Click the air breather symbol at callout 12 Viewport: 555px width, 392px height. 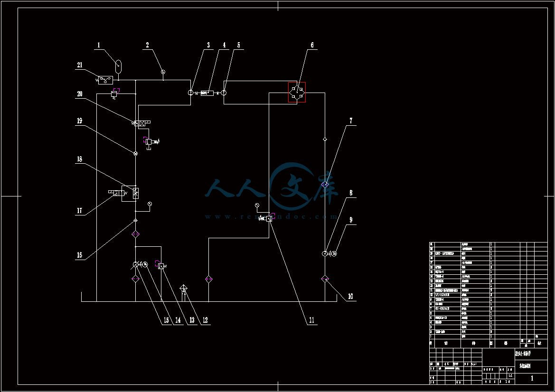point(183,289)
